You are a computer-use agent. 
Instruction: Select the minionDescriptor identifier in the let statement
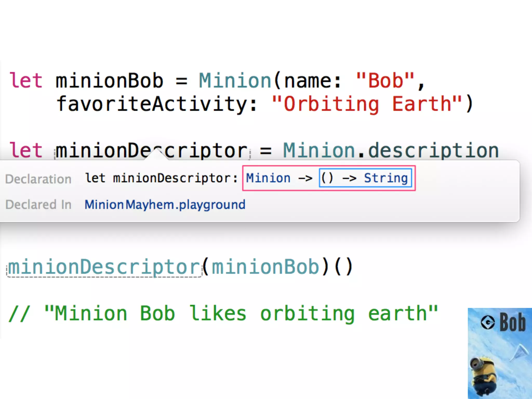pyautogui.click(x=152, y=150)
